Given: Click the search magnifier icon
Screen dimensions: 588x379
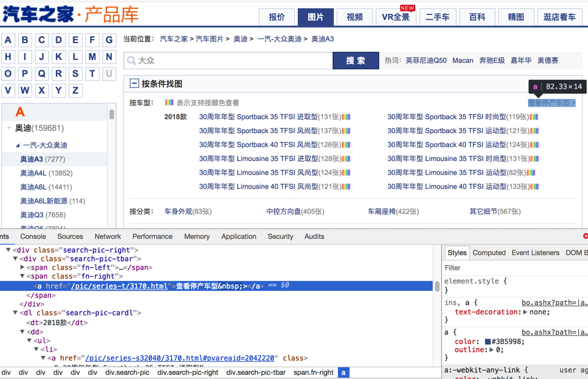Looking at the screenshot, I should [x=131, y=60].
